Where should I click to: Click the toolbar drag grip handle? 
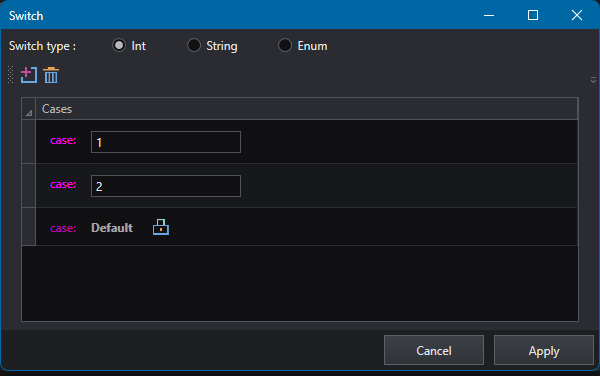(x=11, y=75)
